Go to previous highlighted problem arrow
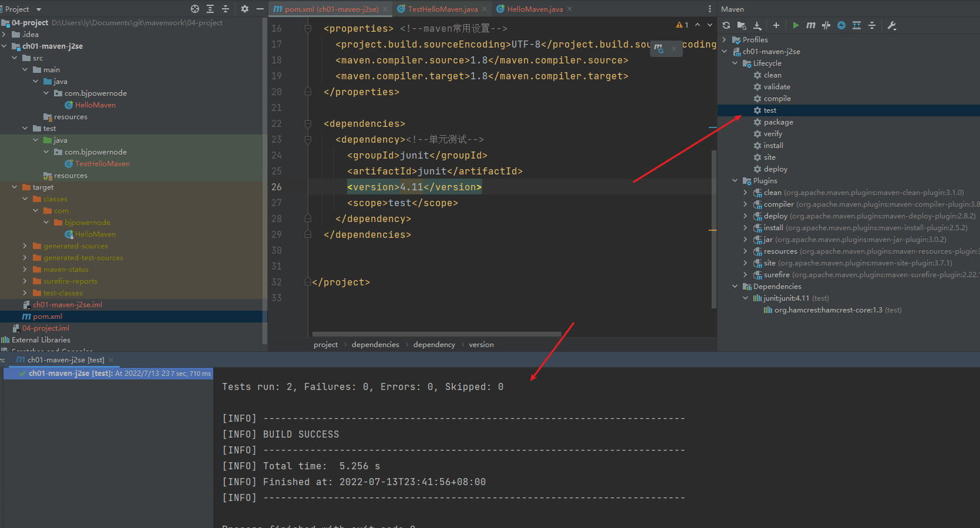Viewport: 980px width, 528px height. coord(698,25)
